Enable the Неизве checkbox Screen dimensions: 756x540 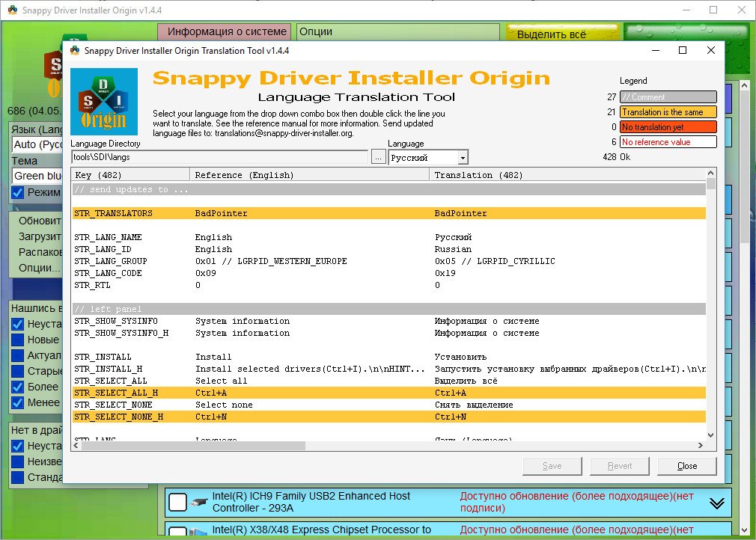pyautogui.click(x=18, y=461)
